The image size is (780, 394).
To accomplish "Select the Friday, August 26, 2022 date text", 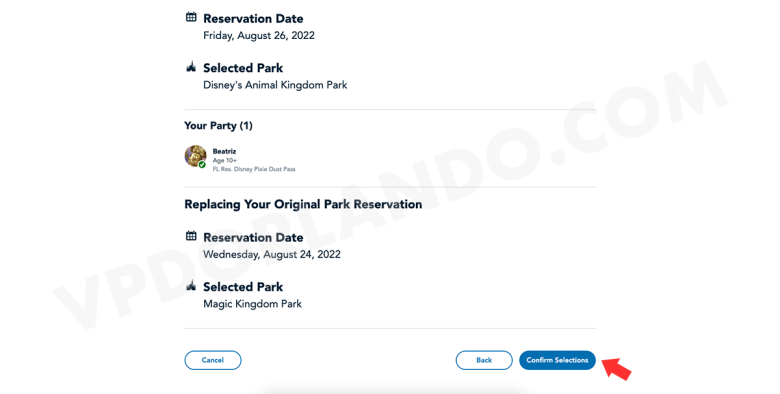I will coord(259,35).
